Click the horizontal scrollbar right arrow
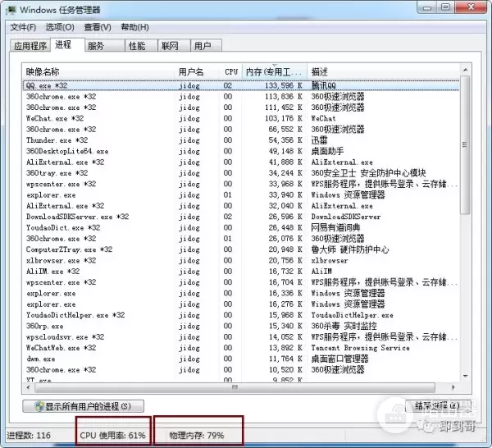Screen dimensions: 492x448 click(x=453, y=387)
